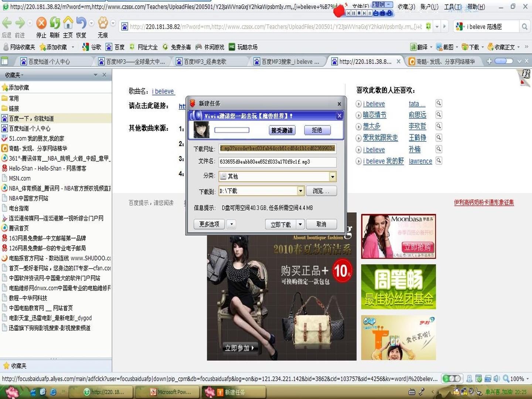Viewport: 532px width, 399px height.
Task: Click the blue Restore undo icon
Action: [x=81, y=23]
